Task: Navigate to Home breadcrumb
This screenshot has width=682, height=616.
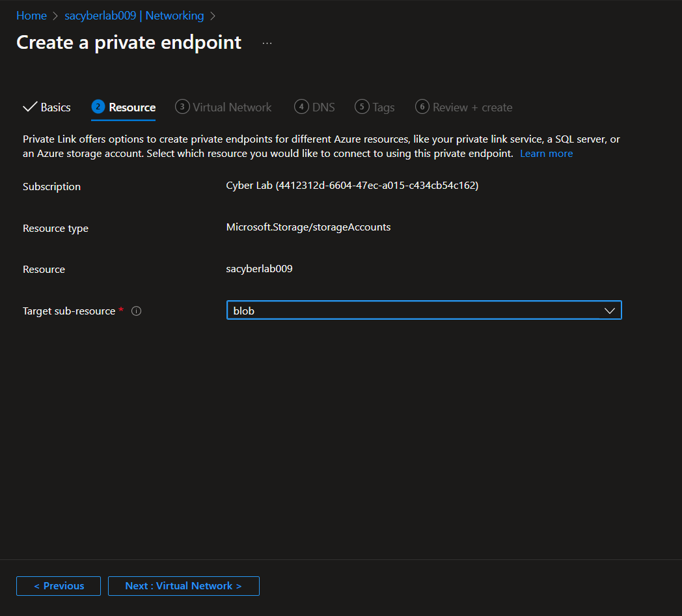Action: 31,16
